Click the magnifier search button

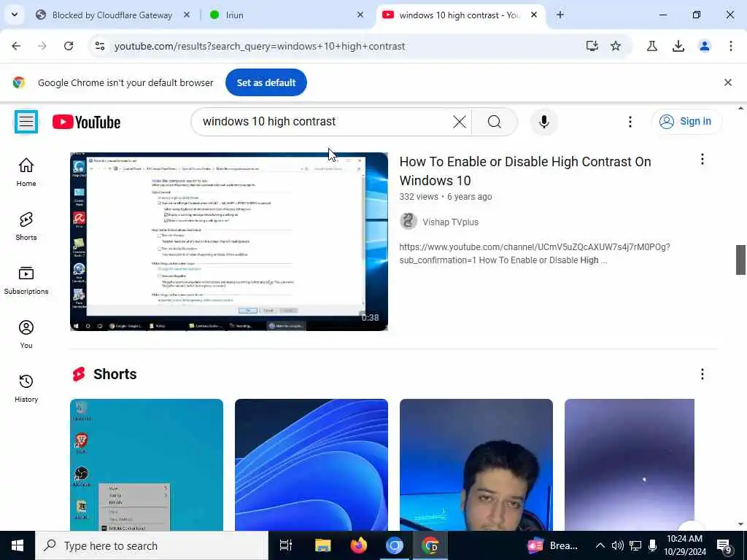coord(494,122)
